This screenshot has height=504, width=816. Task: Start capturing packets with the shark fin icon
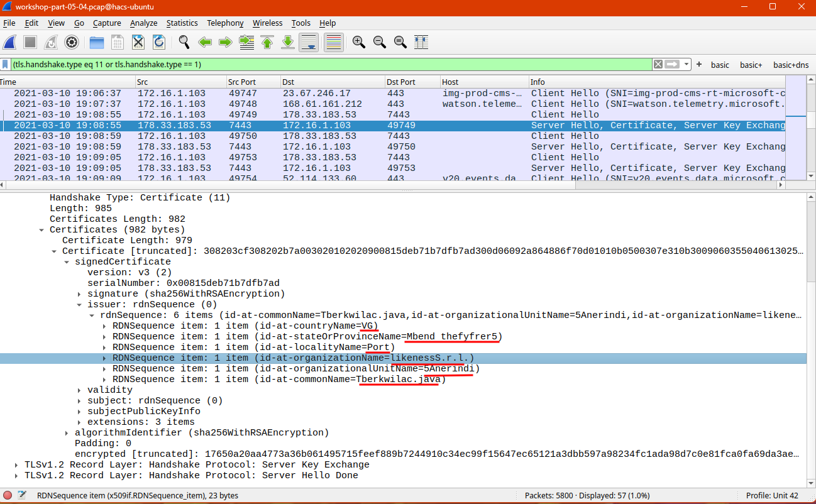click(10, 42)
